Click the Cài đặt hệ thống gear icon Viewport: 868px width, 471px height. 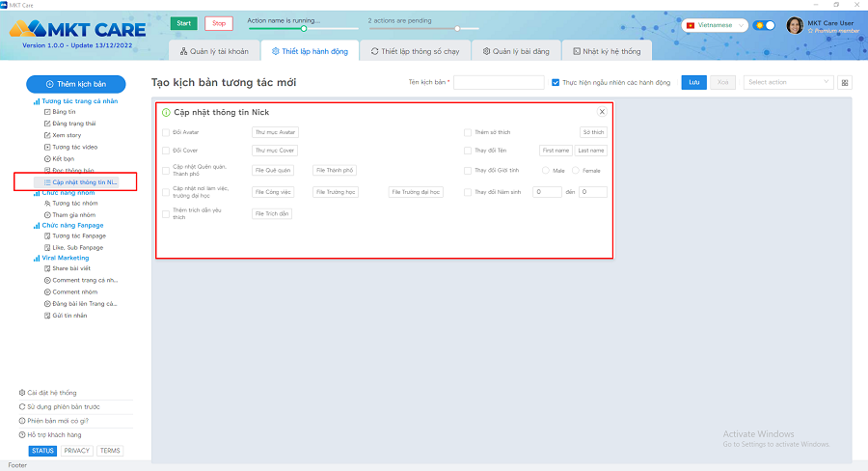(22, 393)
